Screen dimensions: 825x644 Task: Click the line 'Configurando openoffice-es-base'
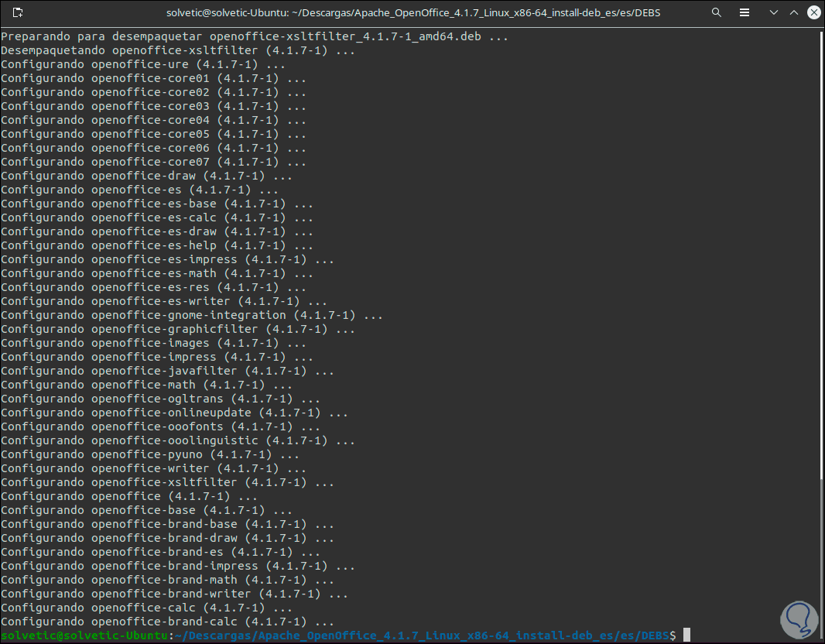pyautogui.click(x=157, y=204)
